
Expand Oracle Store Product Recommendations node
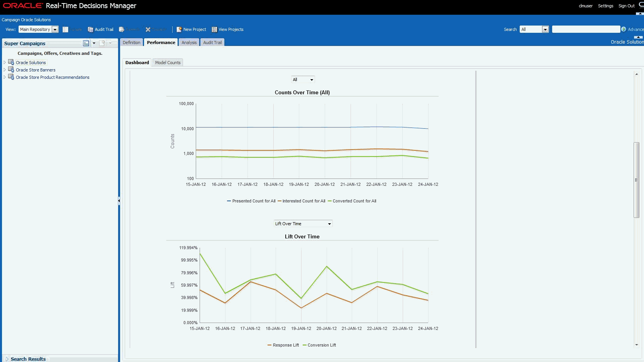tap(5, 77)
